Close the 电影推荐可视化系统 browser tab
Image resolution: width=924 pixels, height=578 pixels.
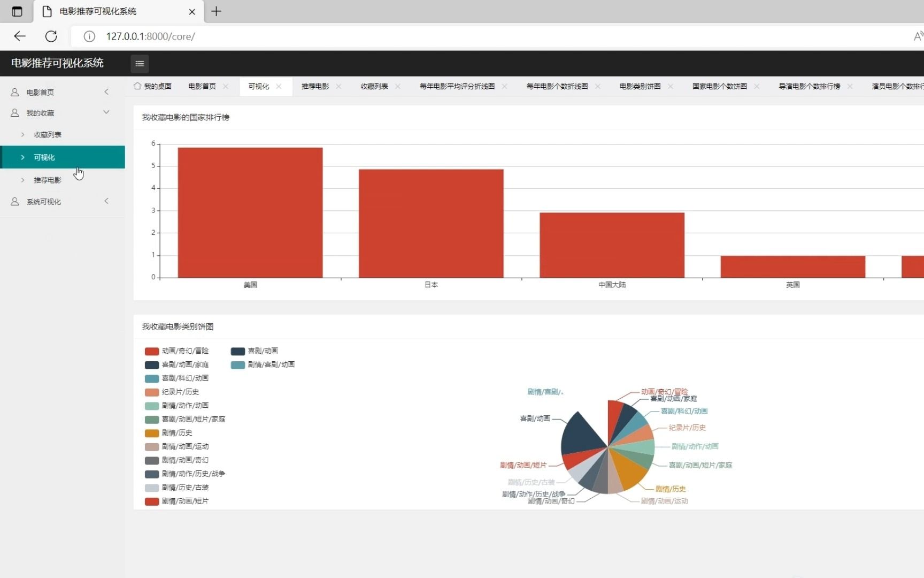(x=192, y=11)
